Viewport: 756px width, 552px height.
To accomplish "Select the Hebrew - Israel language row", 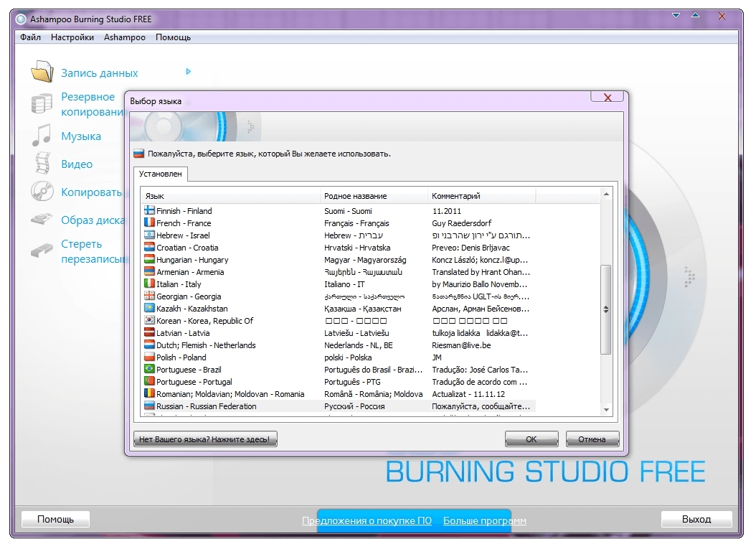I will (339, 235).
